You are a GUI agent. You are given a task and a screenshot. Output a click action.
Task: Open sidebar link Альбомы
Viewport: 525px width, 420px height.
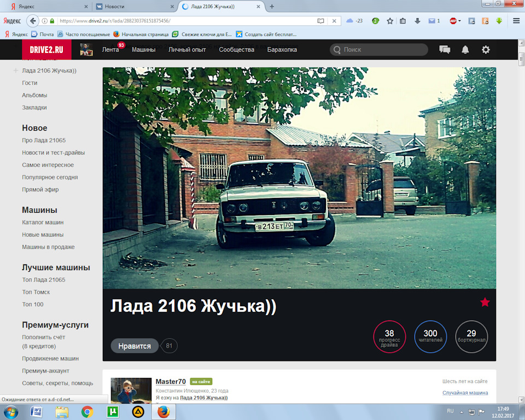click(34, 95)
